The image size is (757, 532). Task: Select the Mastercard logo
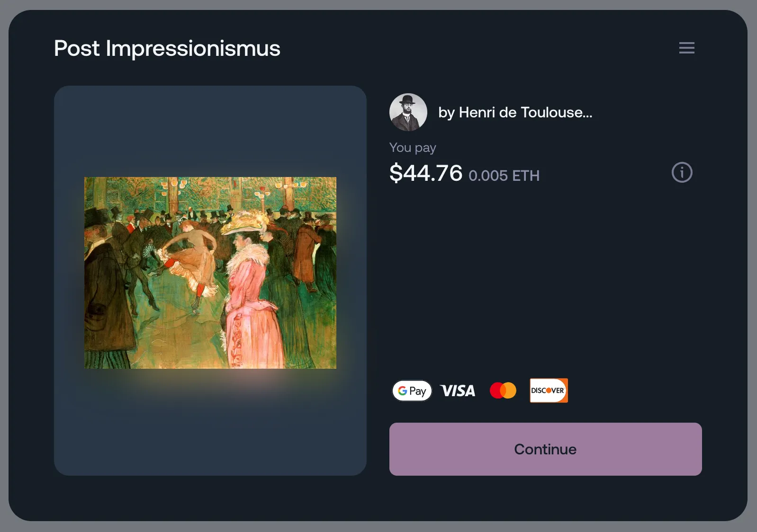[x=503, y=390]
